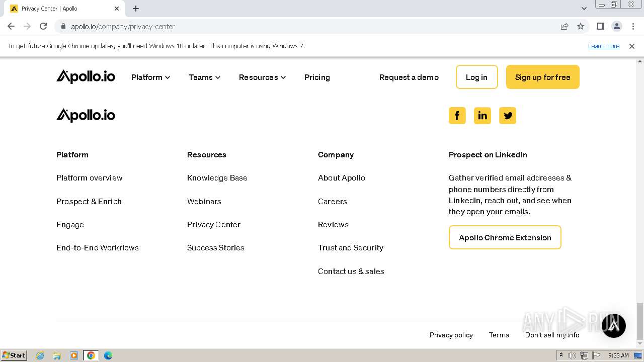
Task: Expand the Platform navigation menu
Action: tap(150, 77)
